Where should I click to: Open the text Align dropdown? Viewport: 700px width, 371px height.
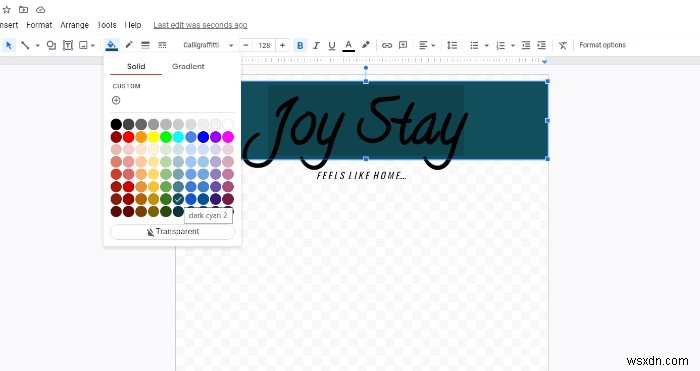(427, 45)
